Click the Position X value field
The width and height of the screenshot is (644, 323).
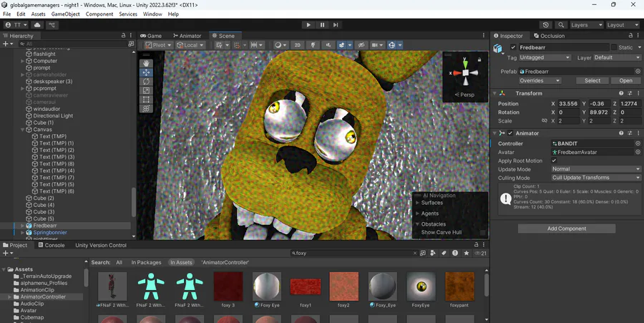pyautogui.click(x=568, y=104)
